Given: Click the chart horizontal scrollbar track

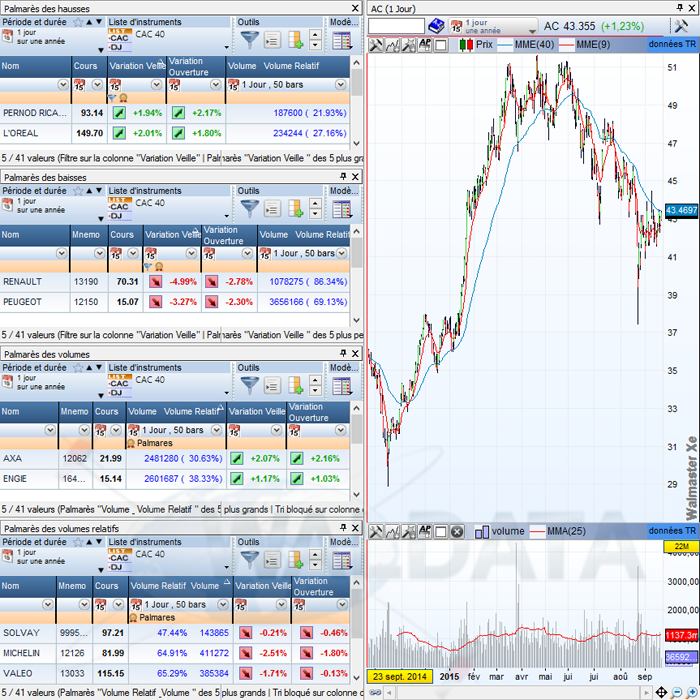Looking at the screenshot, I should click(x=518, y=693).
